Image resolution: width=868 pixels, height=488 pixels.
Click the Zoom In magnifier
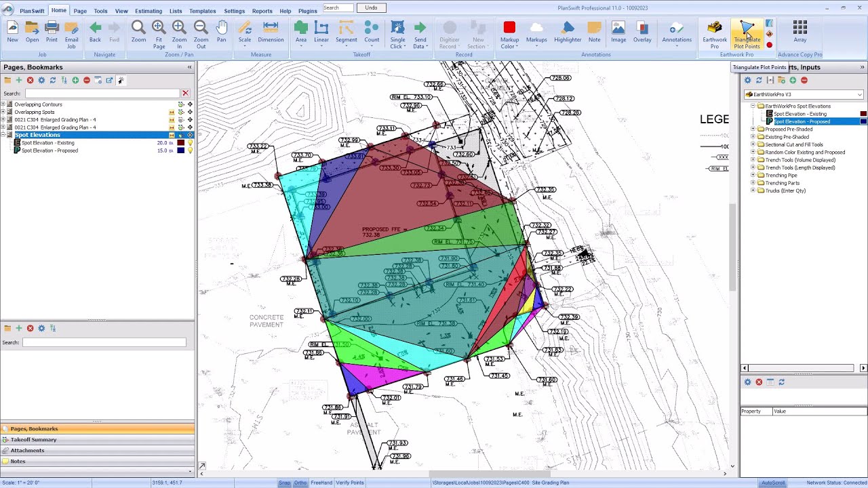(x=179, y=34)
